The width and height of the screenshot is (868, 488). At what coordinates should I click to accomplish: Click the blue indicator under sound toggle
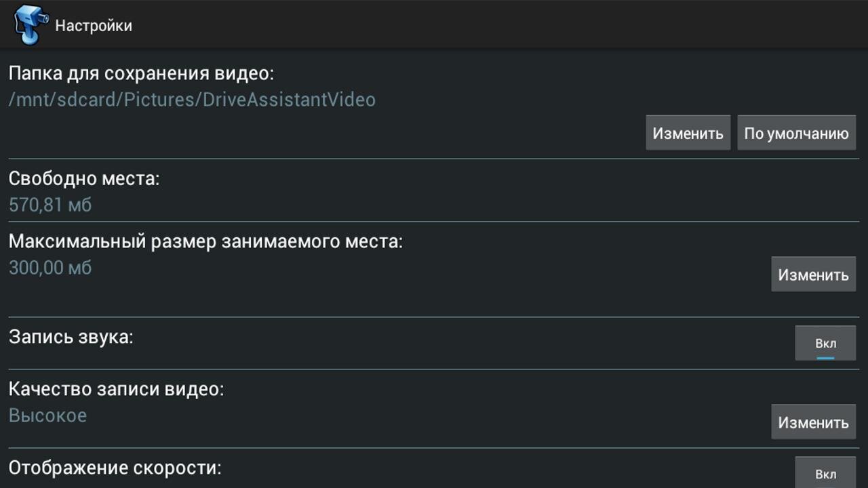click(x=825, y=357)
